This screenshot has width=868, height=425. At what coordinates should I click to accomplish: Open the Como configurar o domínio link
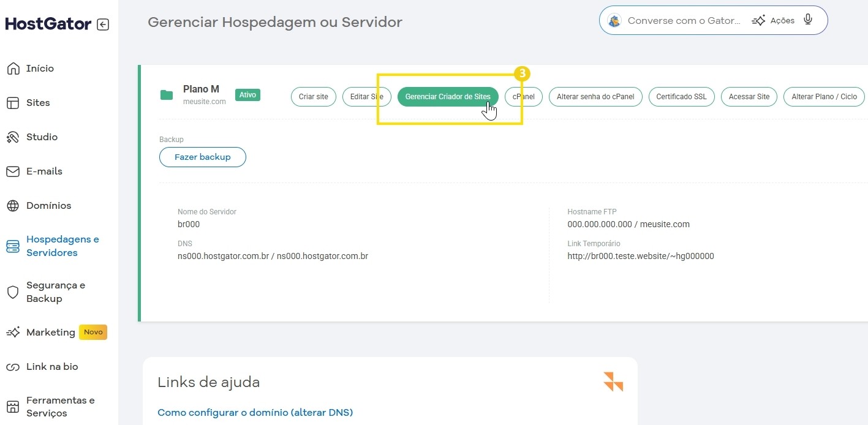(x=255, y=412)
